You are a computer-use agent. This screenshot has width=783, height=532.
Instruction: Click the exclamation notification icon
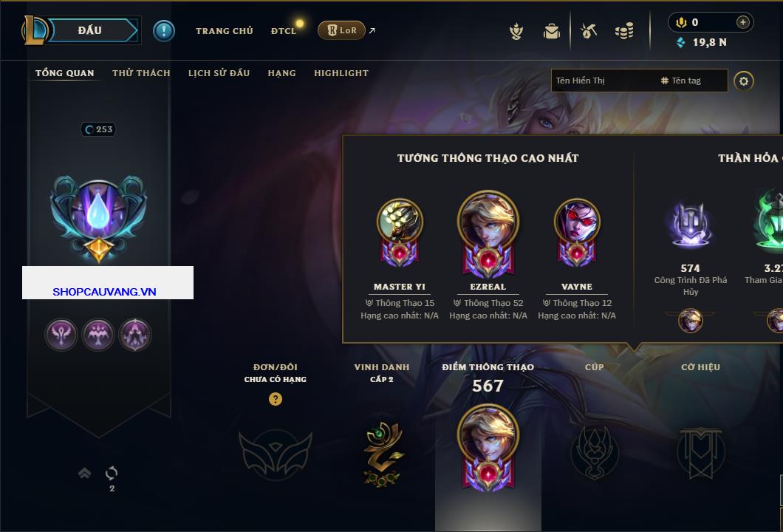click(x=164, y=31)
